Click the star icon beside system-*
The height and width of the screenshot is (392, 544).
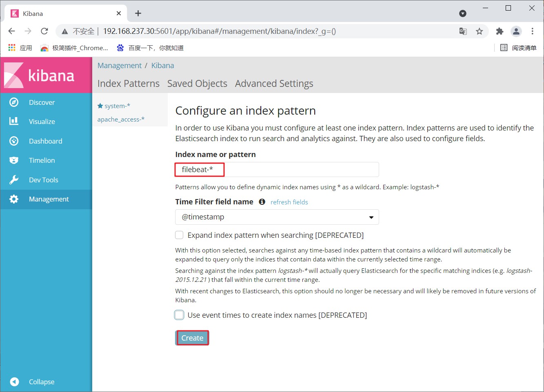pyautogui.click(x=100, y=106)
